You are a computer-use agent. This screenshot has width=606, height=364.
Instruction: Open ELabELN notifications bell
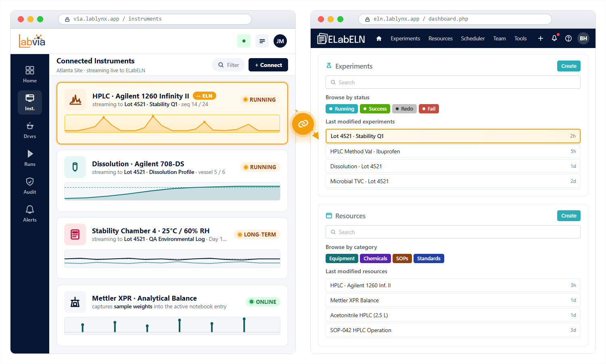pos(554,38)
